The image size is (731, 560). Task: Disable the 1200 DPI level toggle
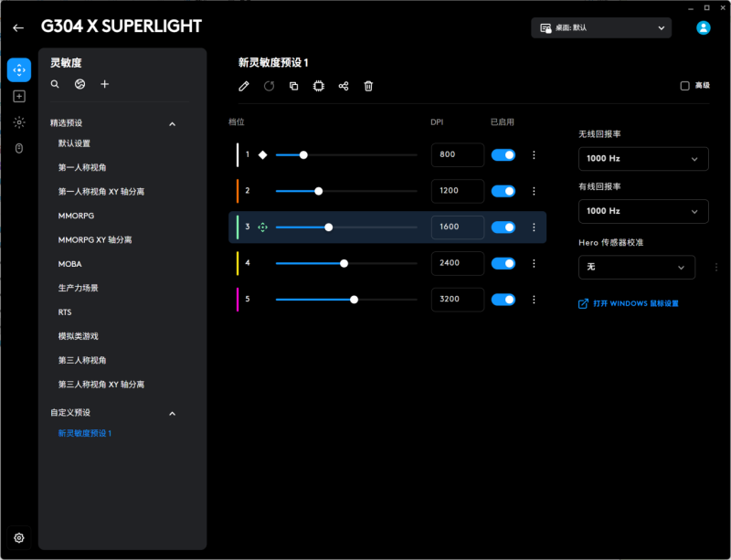coord(503,191)
